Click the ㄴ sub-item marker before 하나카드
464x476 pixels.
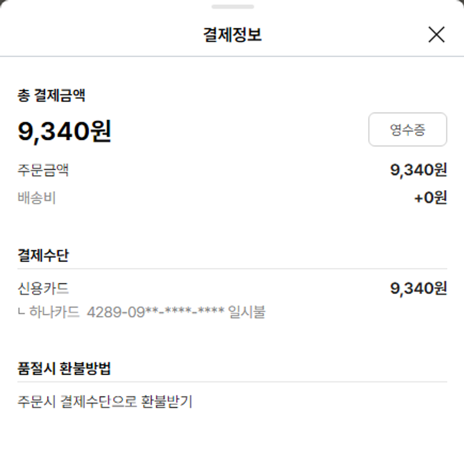pyautogui.click(x=22, y=313)
